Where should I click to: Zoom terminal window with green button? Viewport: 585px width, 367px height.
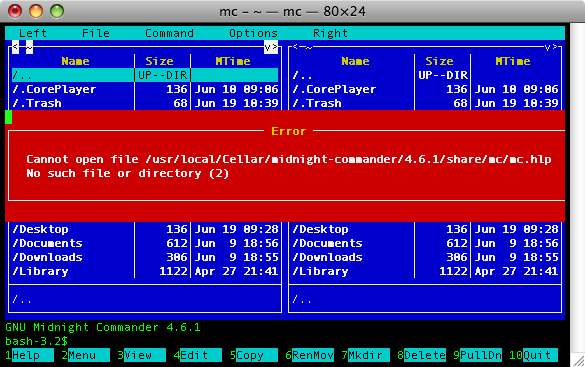(57, 11)
